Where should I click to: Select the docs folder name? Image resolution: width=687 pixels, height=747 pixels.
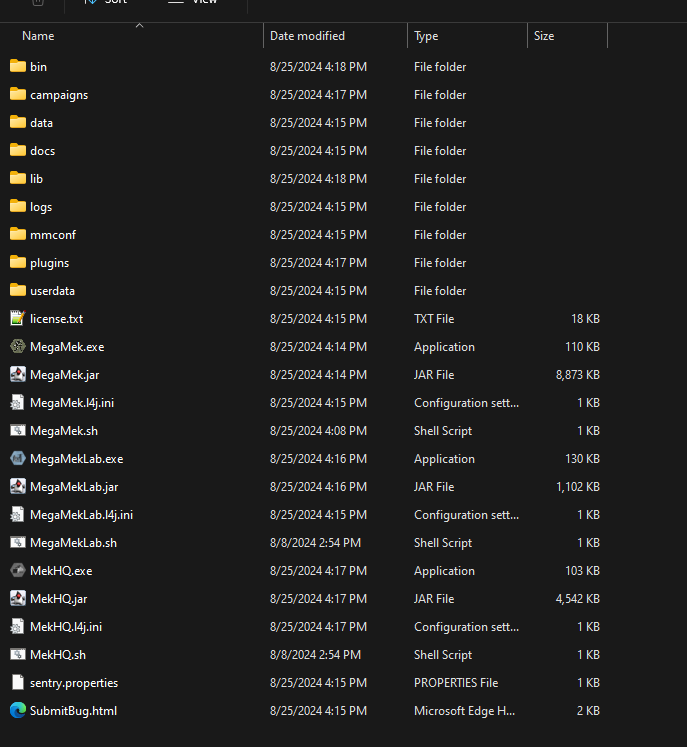pyautogui.click(x=42, y=151)
